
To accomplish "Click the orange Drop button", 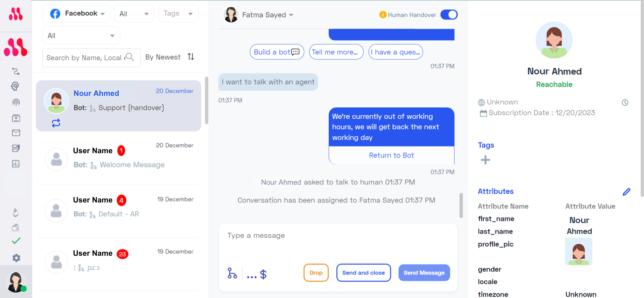I will tap(316, 273).
